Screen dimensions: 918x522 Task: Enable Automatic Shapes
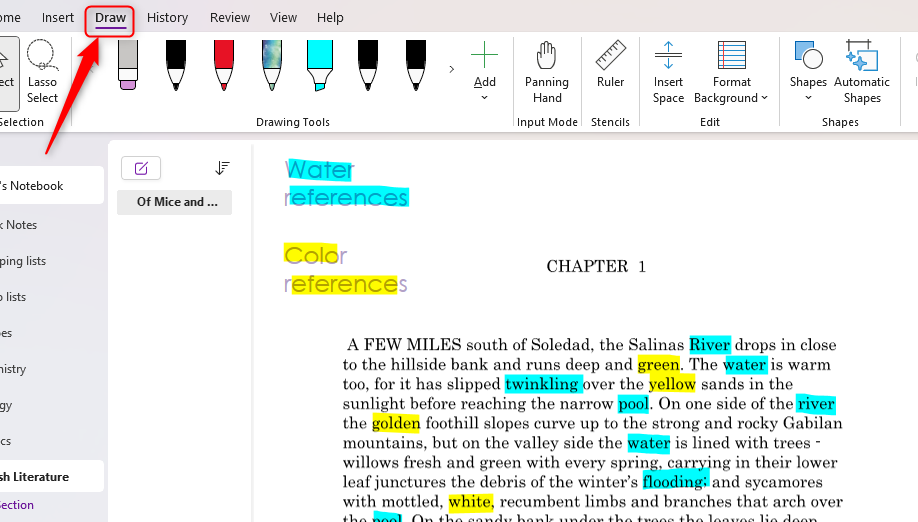pyautogui.click(x=862, y=73)
